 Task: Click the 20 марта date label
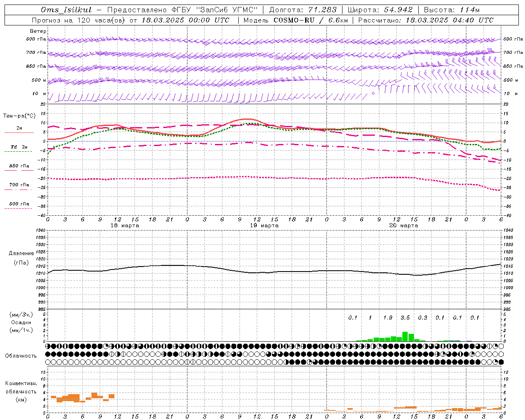(404, 226)
